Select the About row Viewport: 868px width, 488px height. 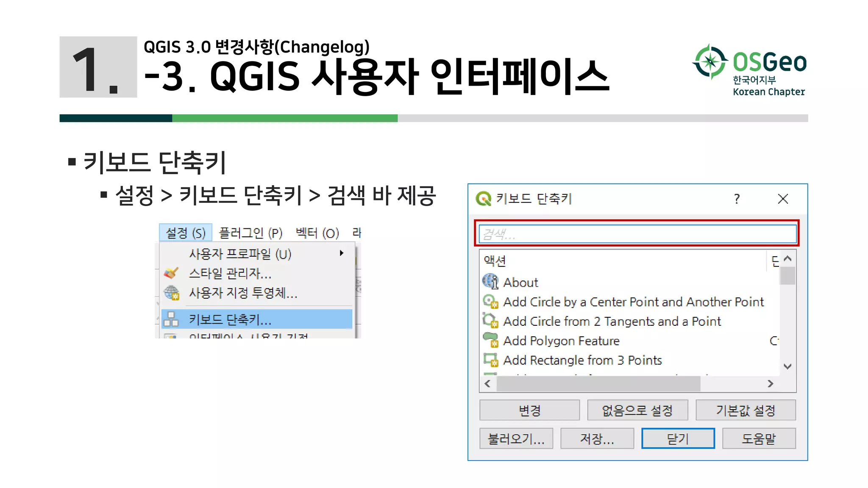coord(630,282)
